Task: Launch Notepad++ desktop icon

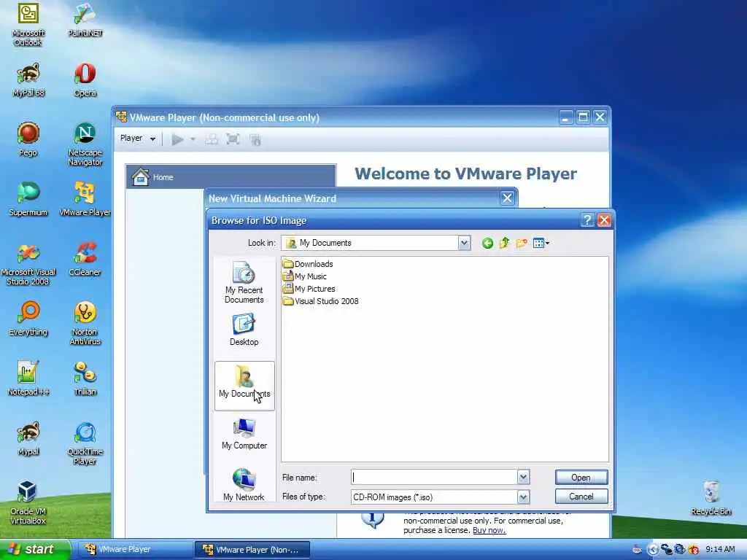Action: 28,378
